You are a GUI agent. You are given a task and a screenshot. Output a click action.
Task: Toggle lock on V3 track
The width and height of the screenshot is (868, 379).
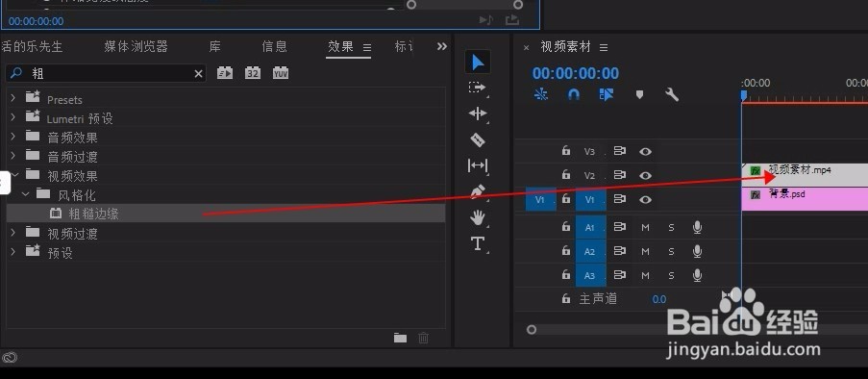tap(566, 151)
